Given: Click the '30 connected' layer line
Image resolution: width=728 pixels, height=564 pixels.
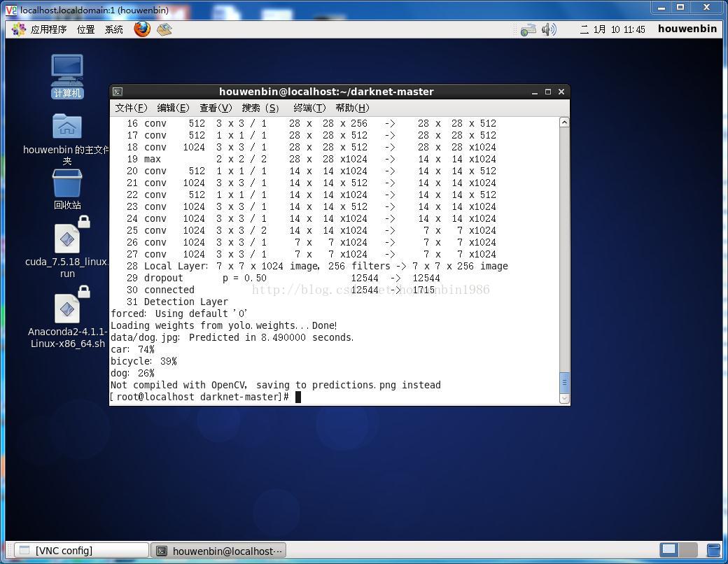Looking at the screenshot, I should [x=281, y=290].
